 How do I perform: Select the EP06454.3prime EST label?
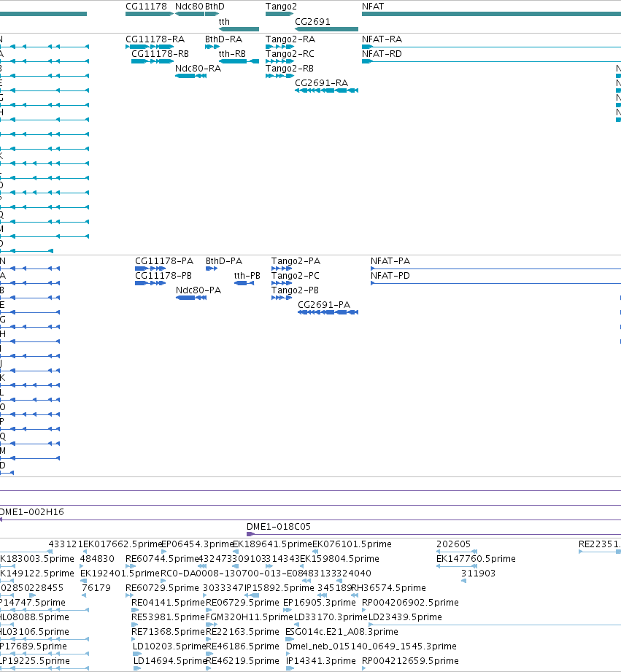[x=197, y=544]
